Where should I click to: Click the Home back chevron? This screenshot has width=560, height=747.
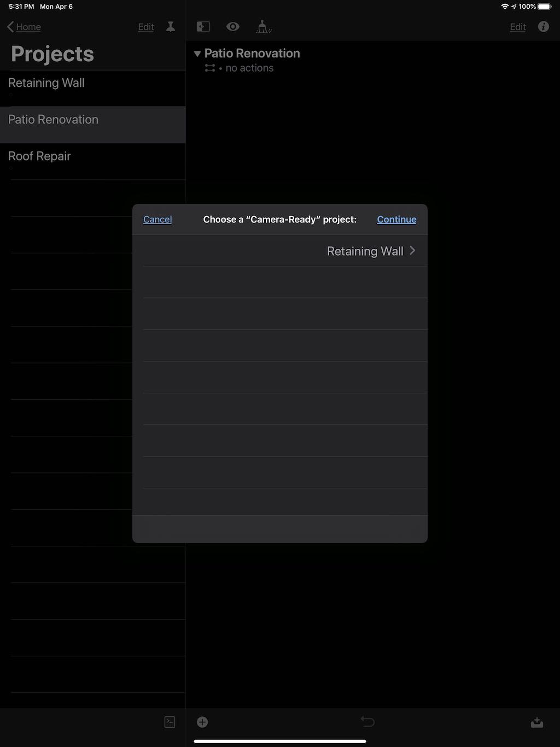click(x=10, y=27)
